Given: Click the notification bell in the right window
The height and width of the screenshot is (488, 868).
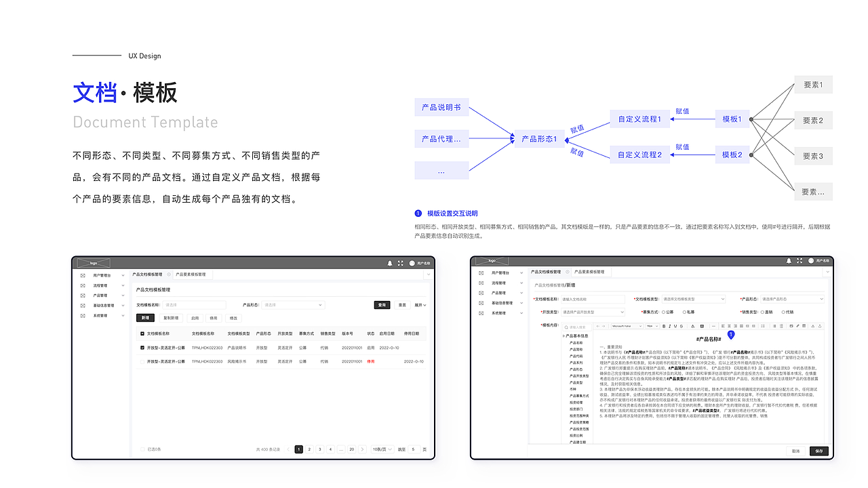Looking at the screenshot, I should point(789,260).
